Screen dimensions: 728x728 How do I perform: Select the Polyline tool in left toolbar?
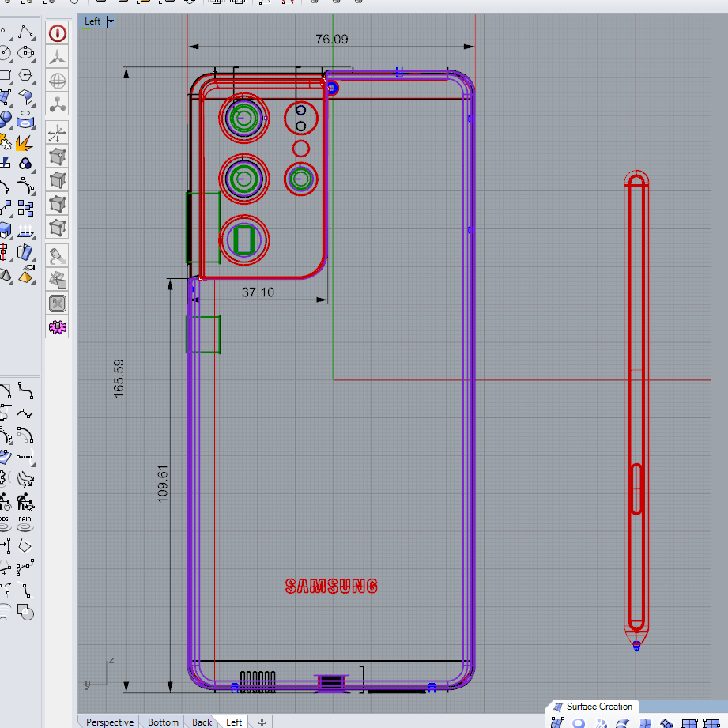[x=26, y=33]
